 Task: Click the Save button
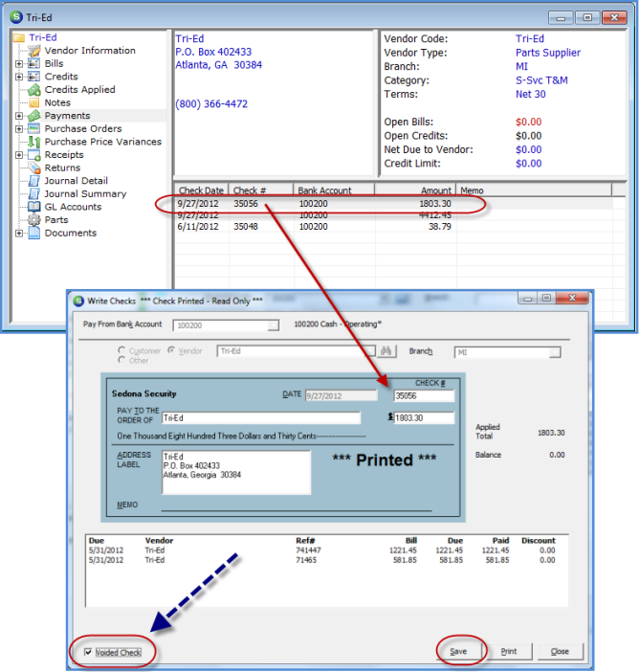tap(458, 651)
